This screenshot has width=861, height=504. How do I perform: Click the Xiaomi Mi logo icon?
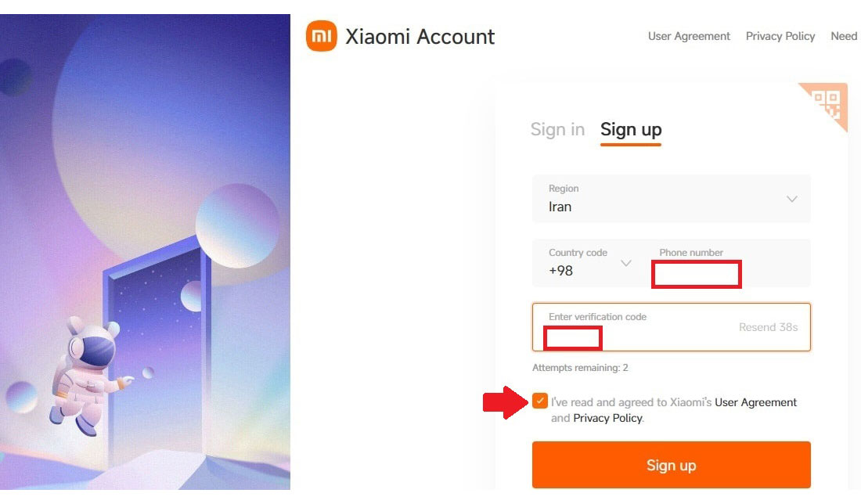(322, 36)
